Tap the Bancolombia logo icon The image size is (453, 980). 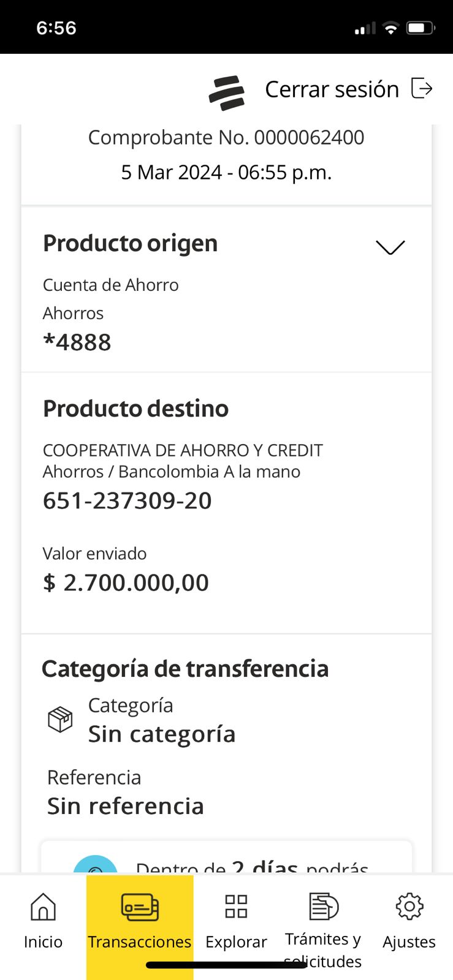click(x=227, y=93)
